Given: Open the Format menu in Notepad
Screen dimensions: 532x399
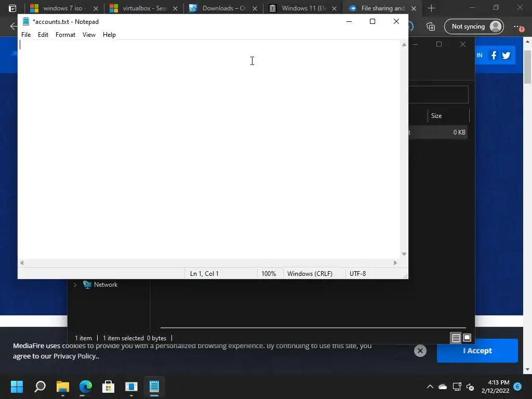Looking at the screenshot, I should tap(65, 35).
